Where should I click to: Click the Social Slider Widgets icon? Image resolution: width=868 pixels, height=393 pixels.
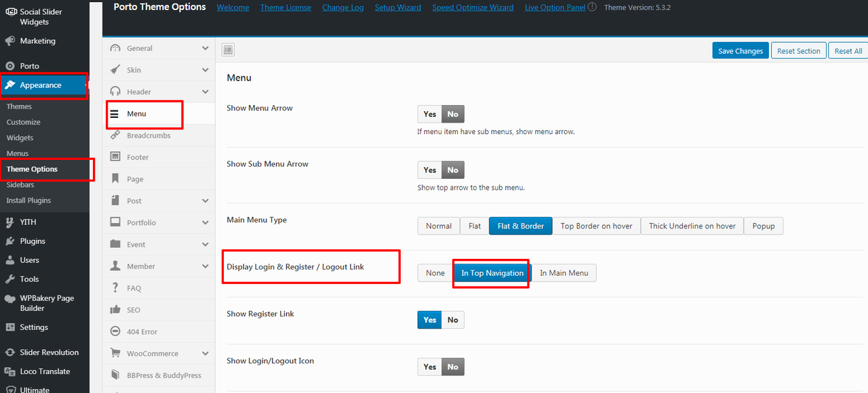[9, 12]
